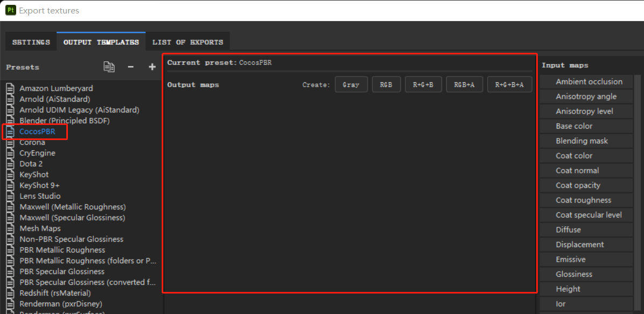Select Arnold UDIM Legacy (AiStandard) preset
Screen dimensions: 644x314
pyautogui.click(x=79, y=110)
